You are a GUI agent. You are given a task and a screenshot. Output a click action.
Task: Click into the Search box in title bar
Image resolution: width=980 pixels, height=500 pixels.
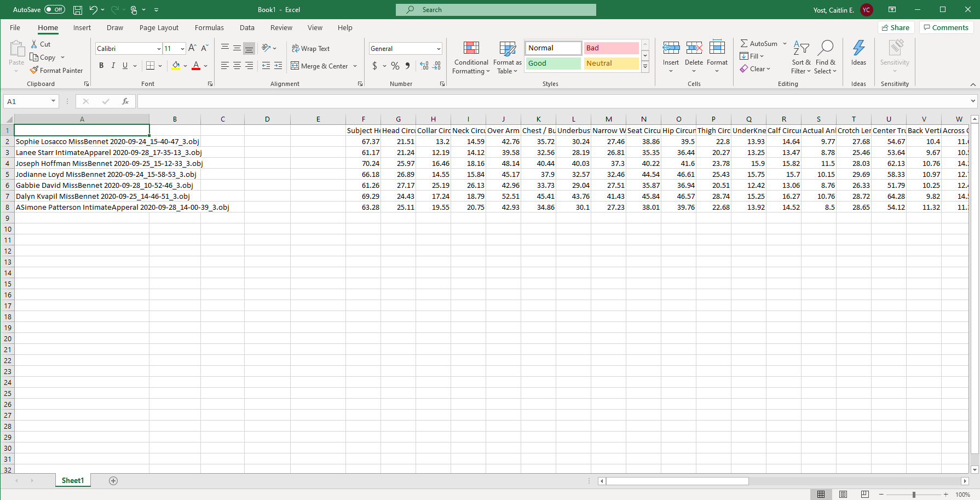[x=496, y=10]
